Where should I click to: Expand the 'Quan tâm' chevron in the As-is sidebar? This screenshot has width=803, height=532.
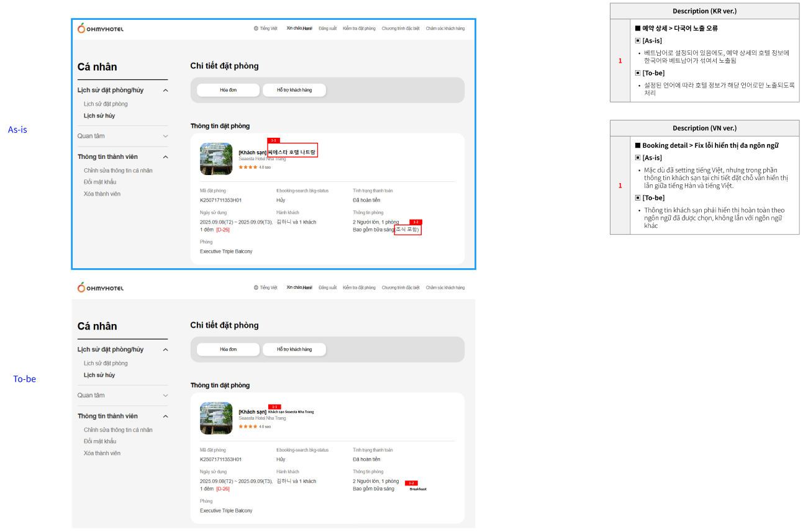tap(165, 136)
